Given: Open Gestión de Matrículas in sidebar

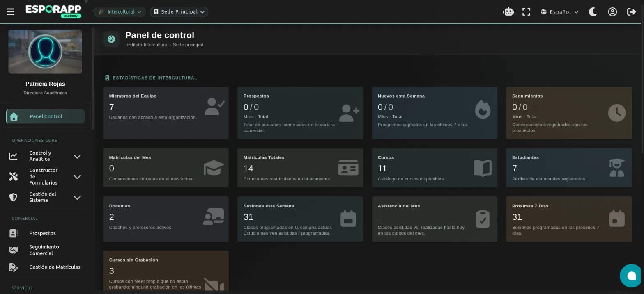Looking at the screenshot, I should point(55,267).
